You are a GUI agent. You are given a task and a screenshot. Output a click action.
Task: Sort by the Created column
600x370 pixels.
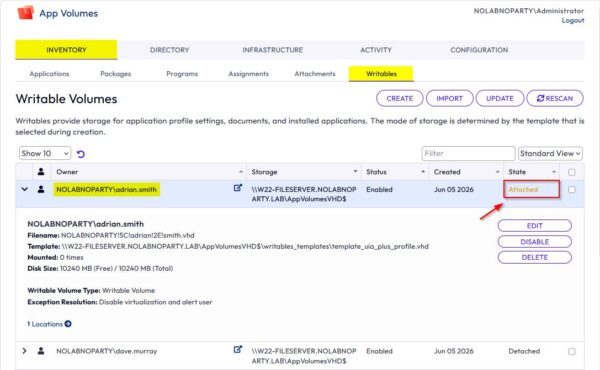466,172
